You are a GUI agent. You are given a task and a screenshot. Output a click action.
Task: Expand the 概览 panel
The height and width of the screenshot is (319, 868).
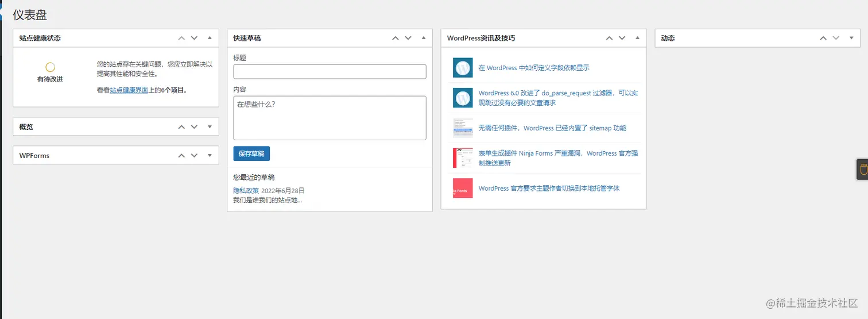(210, 126)
